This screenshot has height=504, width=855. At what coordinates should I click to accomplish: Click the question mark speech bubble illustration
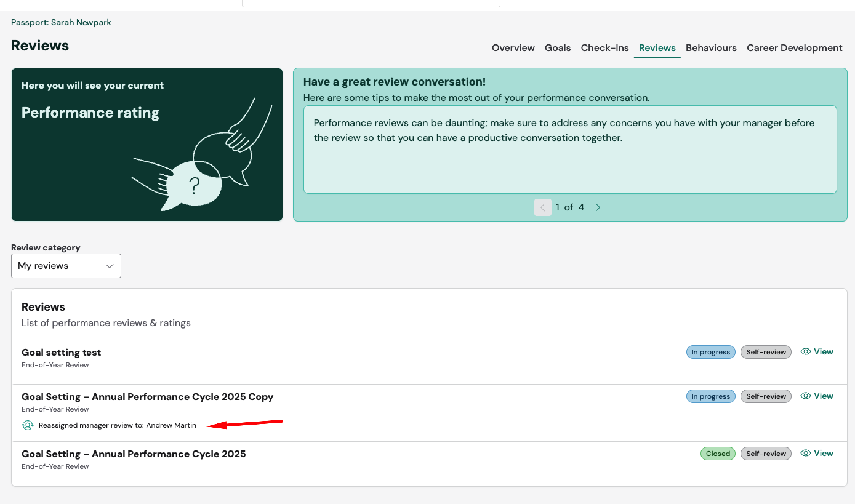[194, 185]
